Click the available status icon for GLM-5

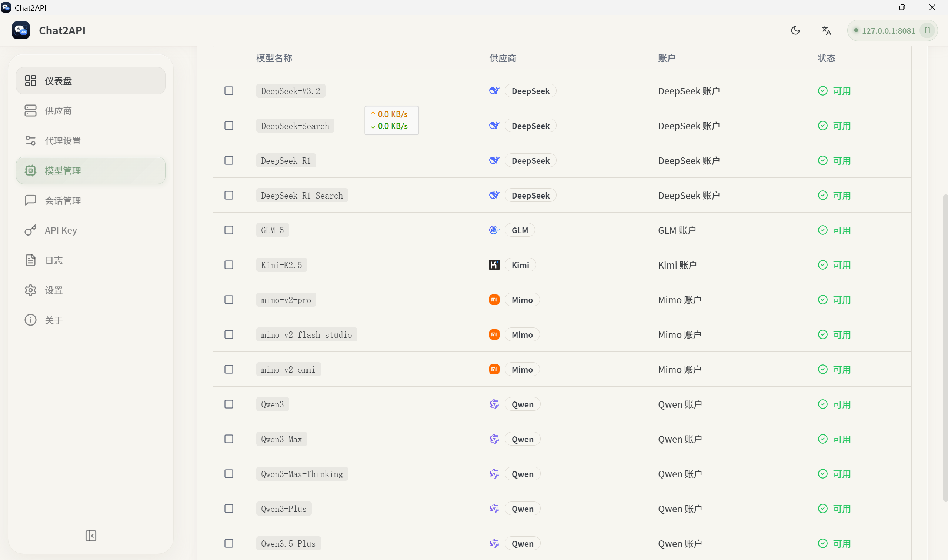pos(823,230)
